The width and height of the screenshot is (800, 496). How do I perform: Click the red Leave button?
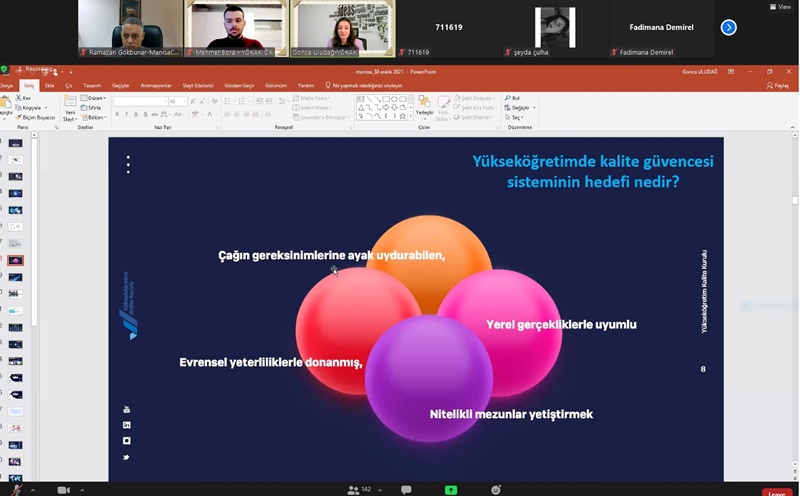point(776,492)
